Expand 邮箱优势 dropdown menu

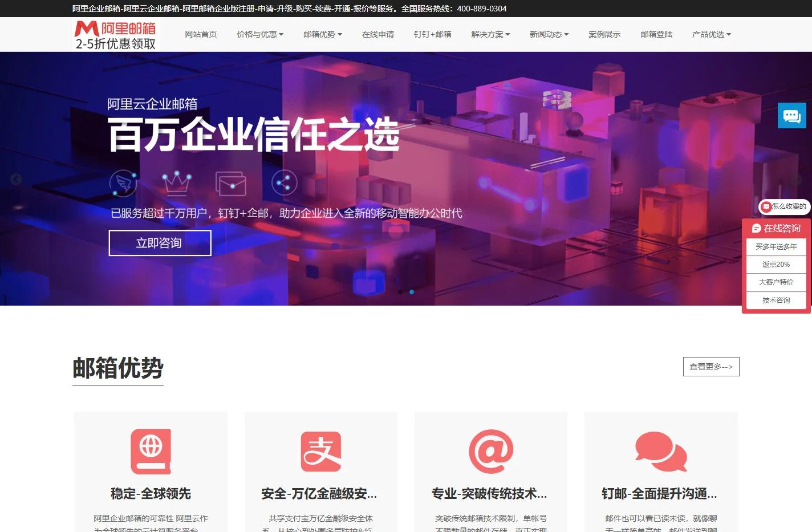pyautogui.click(x=323, y=34)
